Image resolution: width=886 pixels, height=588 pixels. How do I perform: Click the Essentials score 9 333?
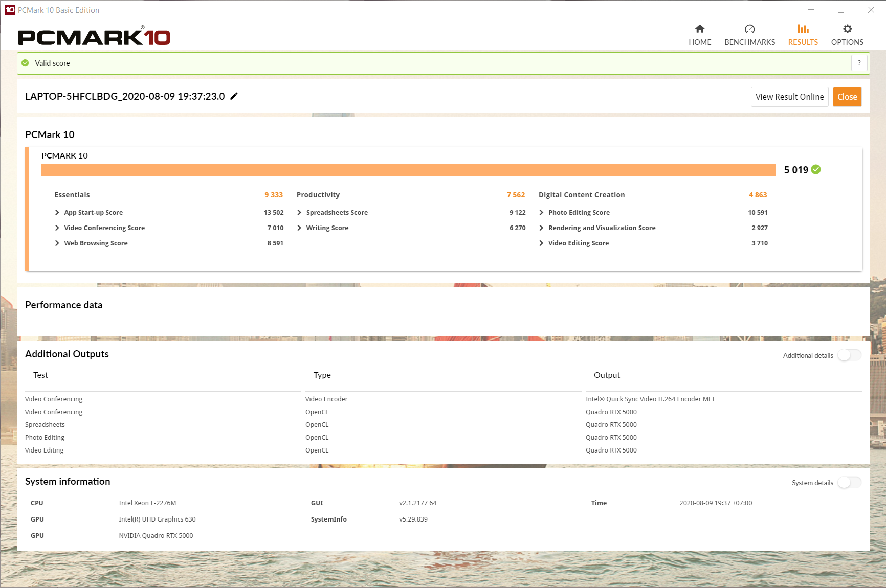click(274, 195)
